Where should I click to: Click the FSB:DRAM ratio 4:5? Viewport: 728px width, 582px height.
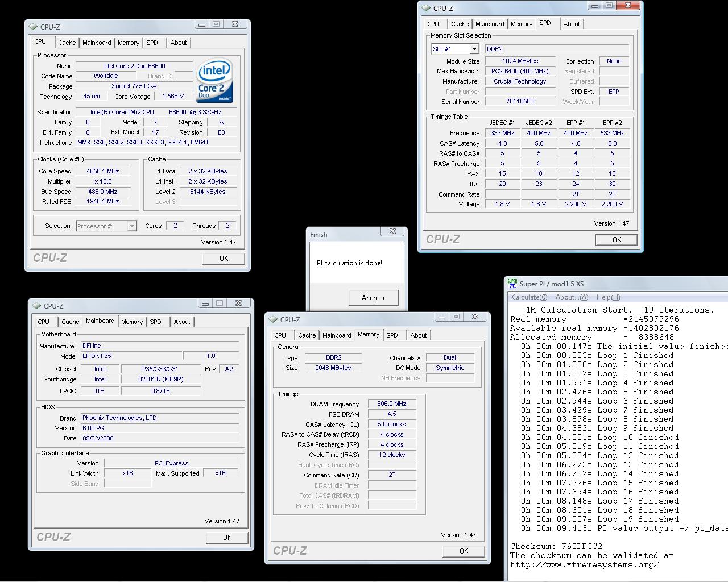[392, 414]
